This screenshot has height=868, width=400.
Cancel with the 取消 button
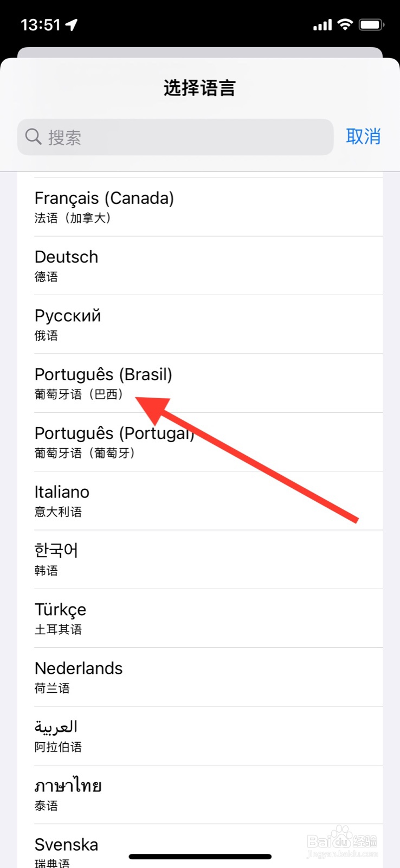(363, 137)
